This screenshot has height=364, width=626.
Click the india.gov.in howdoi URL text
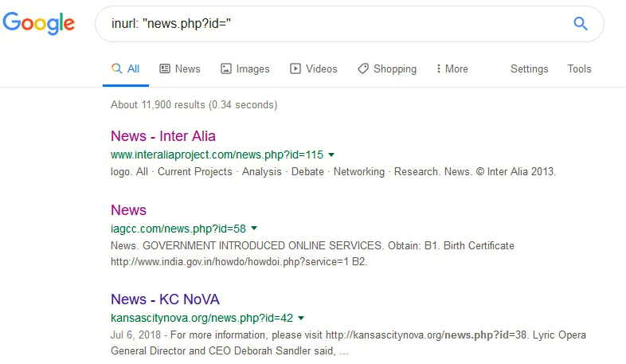[x=229, y=262]
